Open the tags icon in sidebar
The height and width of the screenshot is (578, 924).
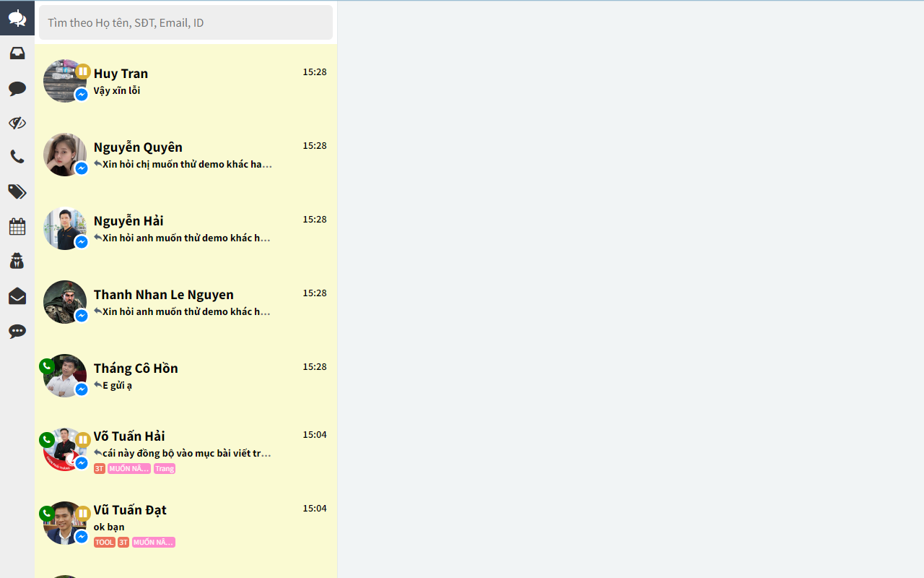pos(17,191)
